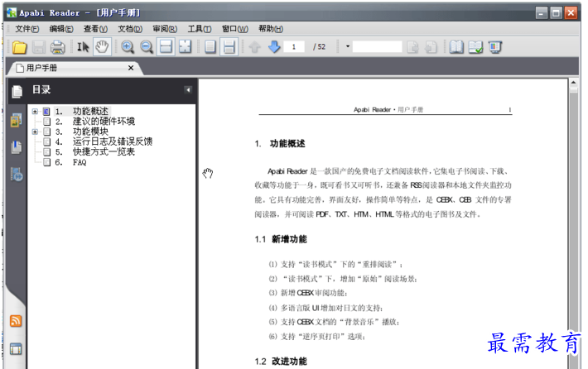Go to previous page up arrow

[x=254, y=47]
